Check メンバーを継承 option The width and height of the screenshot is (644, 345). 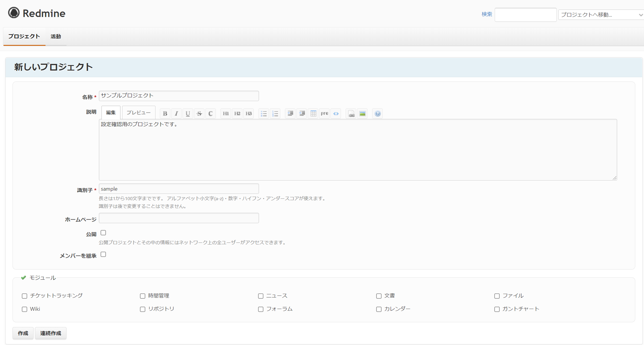click(x=103, y=254)
